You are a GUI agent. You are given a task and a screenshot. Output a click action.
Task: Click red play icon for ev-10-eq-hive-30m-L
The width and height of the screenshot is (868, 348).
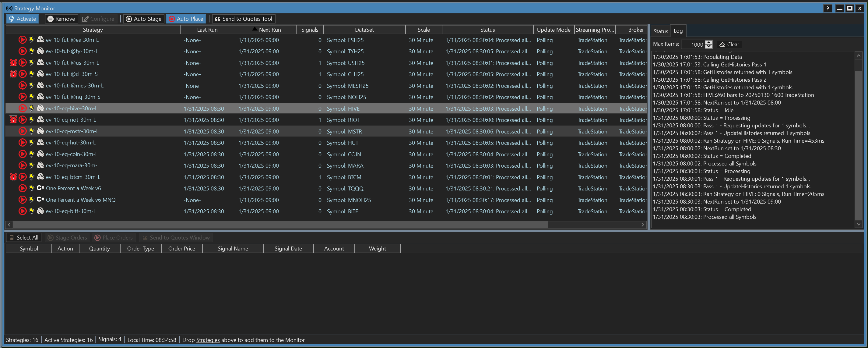23,108
